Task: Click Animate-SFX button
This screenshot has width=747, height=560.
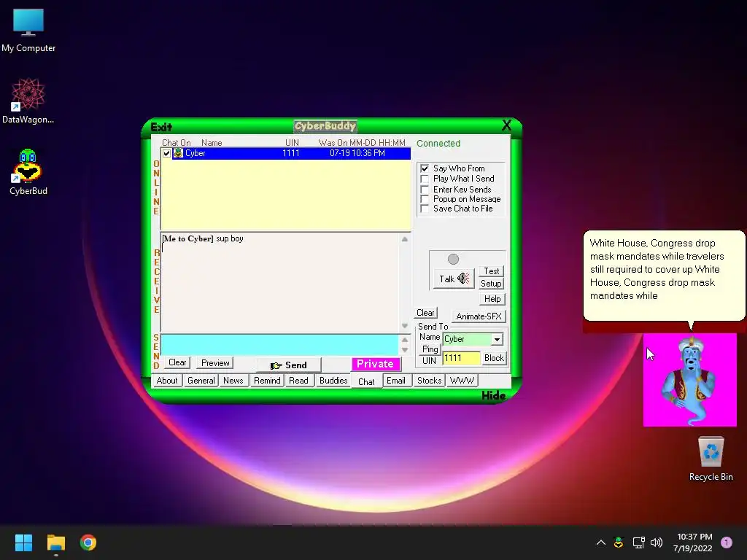Action: click(x=479, y=316)
